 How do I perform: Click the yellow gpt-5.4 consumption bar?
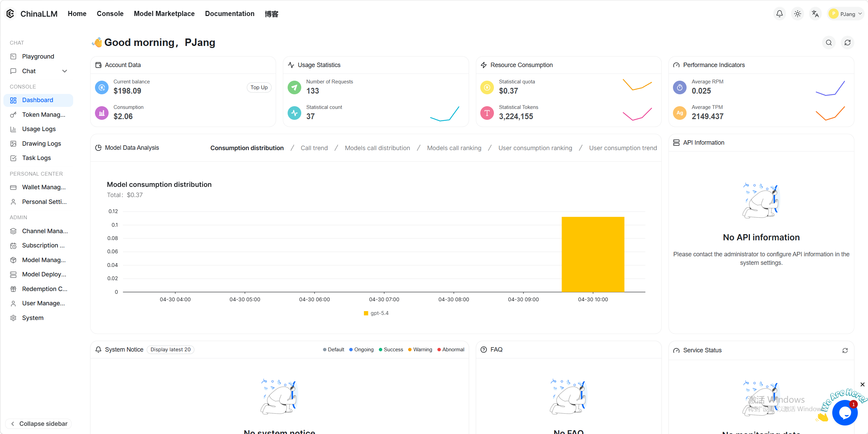[x=593, y=254]
